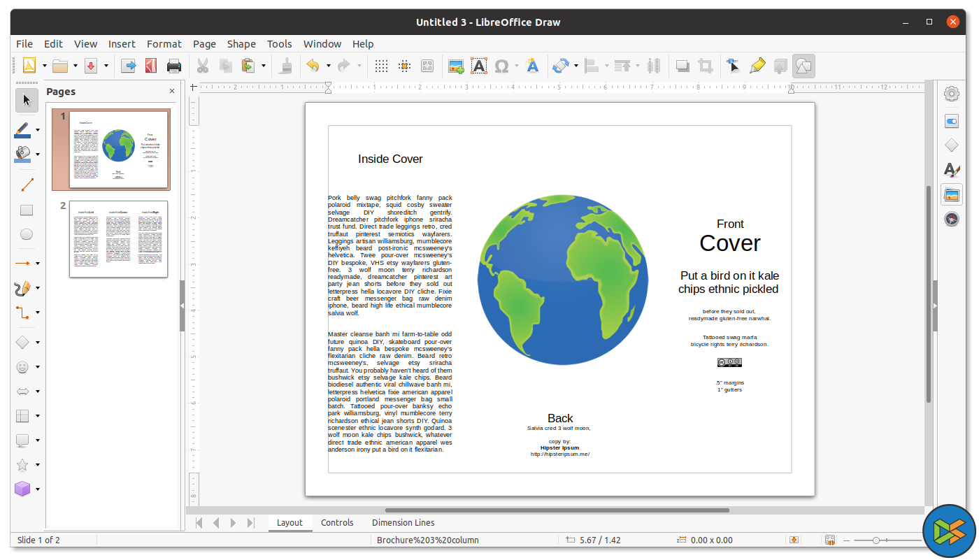Viewport: 979px width, 560px height.
Task: Toggle Snap to Grid
Action: tap(404, 66)
